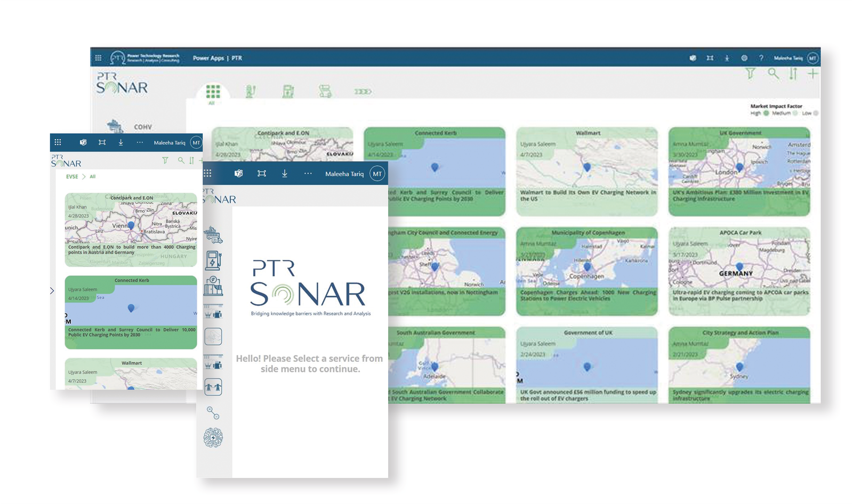Open app launcher in the large background window
This screenshot has height=504, width=853.
click(x=98, y=58)
